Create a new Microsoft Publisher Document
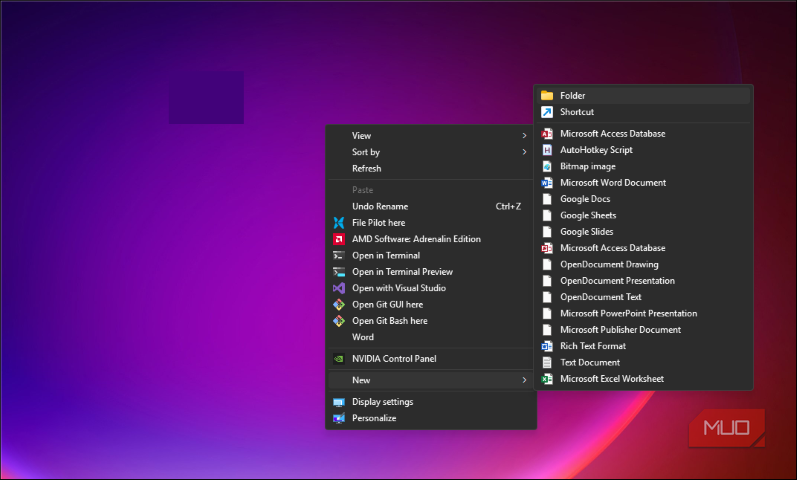 tap(643, 329)
